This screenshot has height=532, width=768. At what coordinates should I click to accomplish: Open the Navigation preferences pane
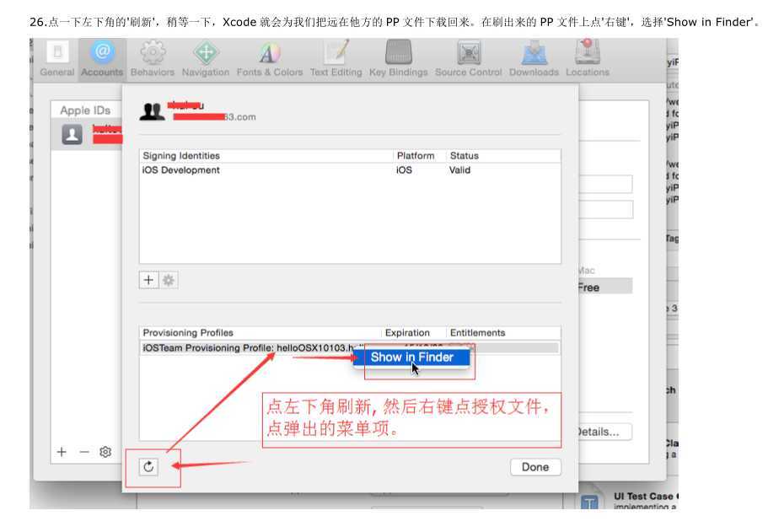[206, 59]
